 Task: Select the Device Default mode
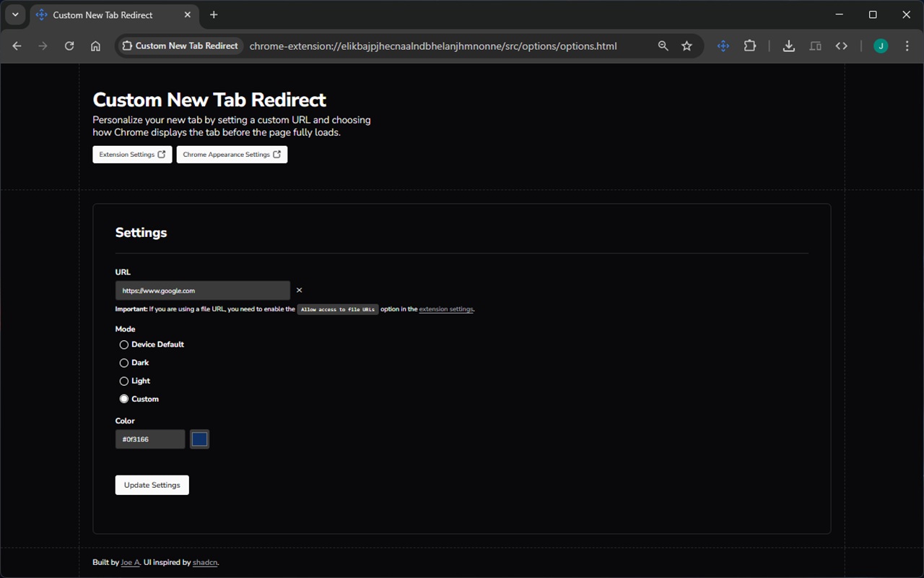tap(124, 345)
